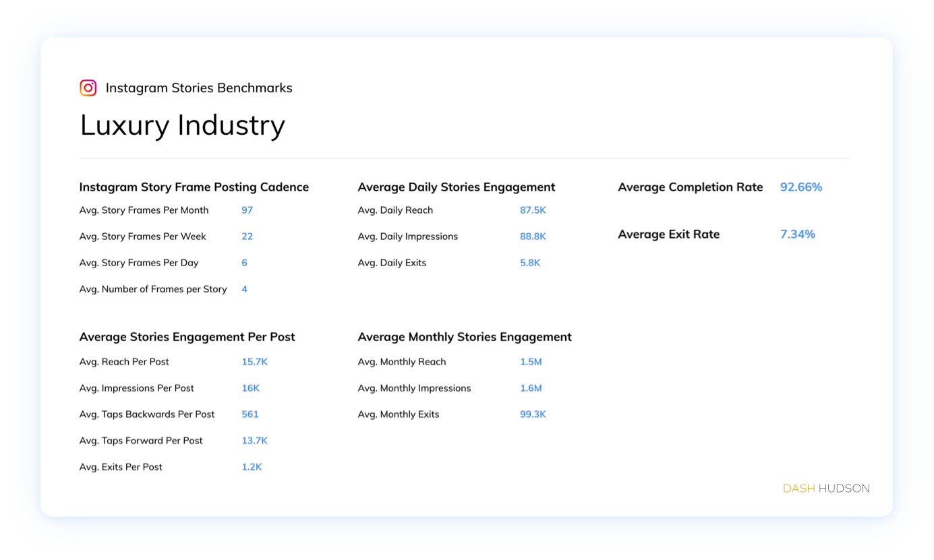
Task: Click the Instagram Stories Benchmarks label
Action: click(x=199, y=88)
